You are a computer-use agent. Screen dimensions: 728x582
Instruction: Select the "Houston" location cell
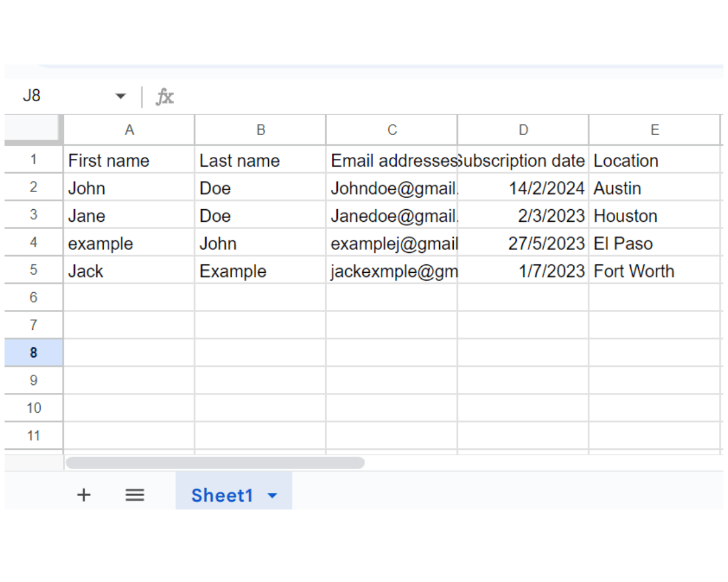pos(655,215)
